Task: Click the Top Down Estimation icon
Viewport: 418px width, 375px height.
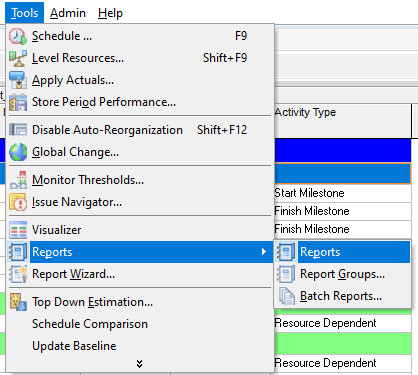Action: click(18, 302)
